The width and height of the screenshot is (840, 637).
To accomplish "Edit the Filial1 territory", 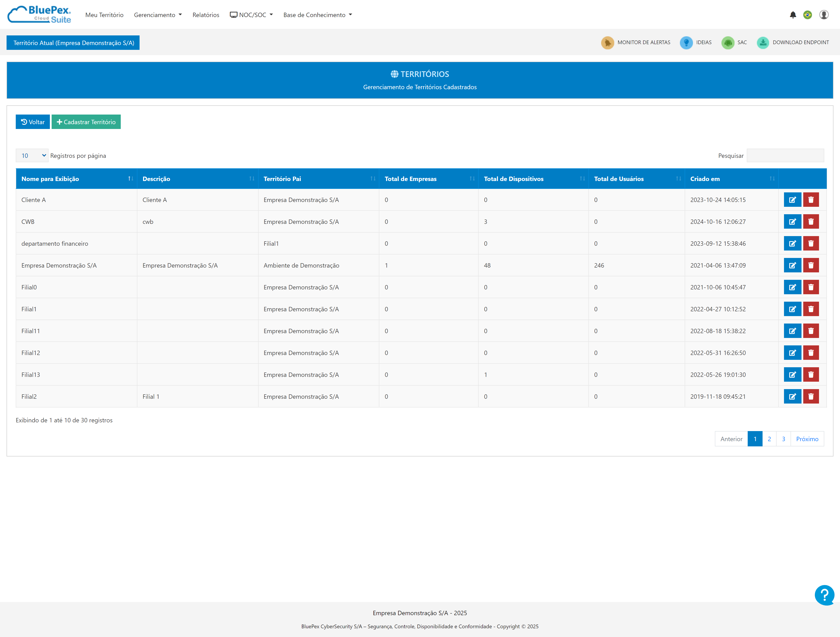I will 792,309.
